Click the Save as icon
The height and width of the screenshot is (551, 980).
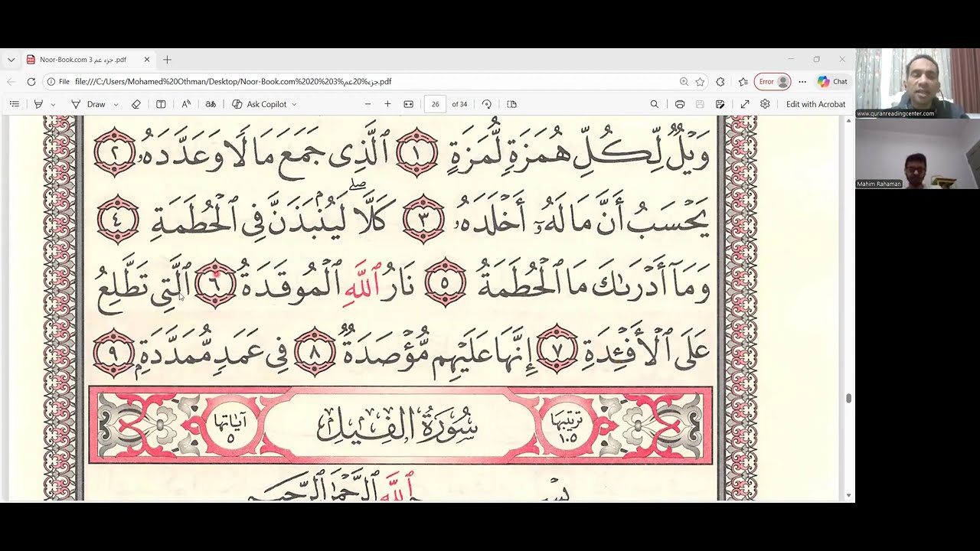pos(720,104)
